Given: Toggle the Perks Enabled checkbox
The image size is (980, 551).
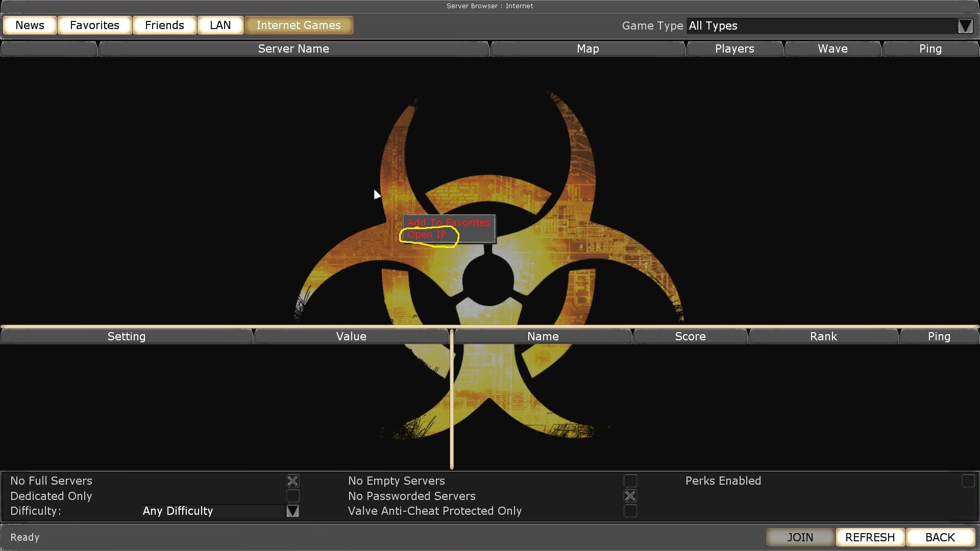Looking at the screenshot, I should point(968,481).
